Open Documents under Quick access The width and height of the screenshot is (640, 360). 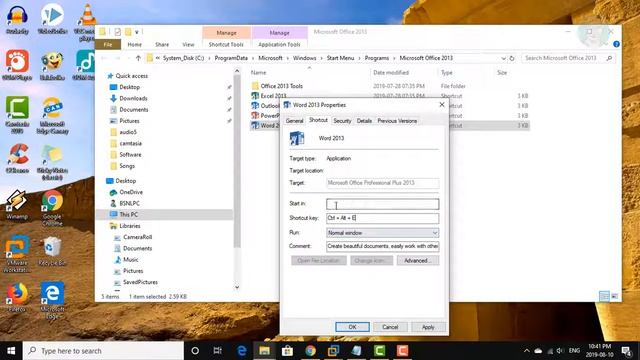pos(133,110)
